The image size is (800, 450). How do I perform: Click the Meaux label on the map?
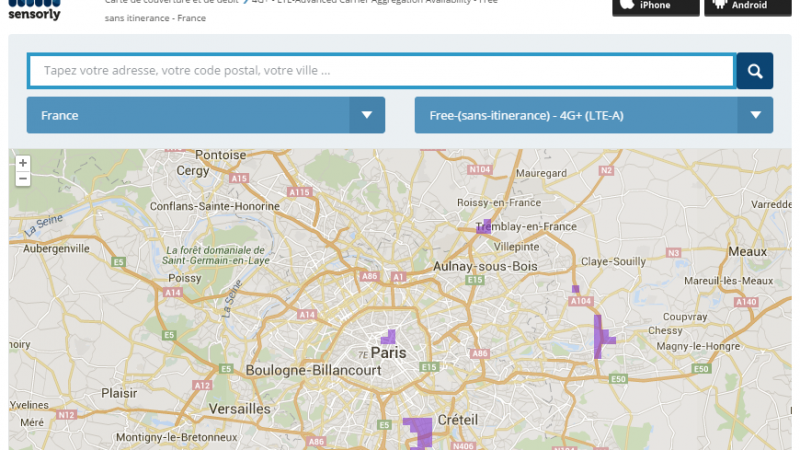tap(747, 252)
